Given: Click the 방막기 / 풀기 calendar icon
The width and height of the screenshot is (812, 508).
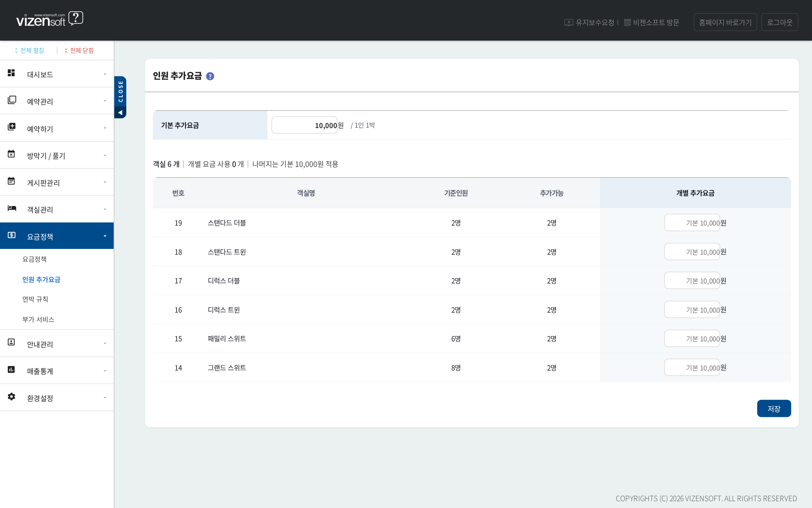Looking at the screenshot, I should [x=11, y=154].
